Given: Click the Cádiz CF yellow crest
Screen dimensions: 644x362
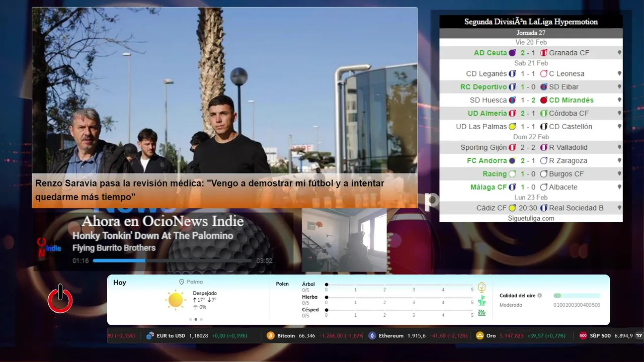Looking at the screenshot, I should [512, 208].
